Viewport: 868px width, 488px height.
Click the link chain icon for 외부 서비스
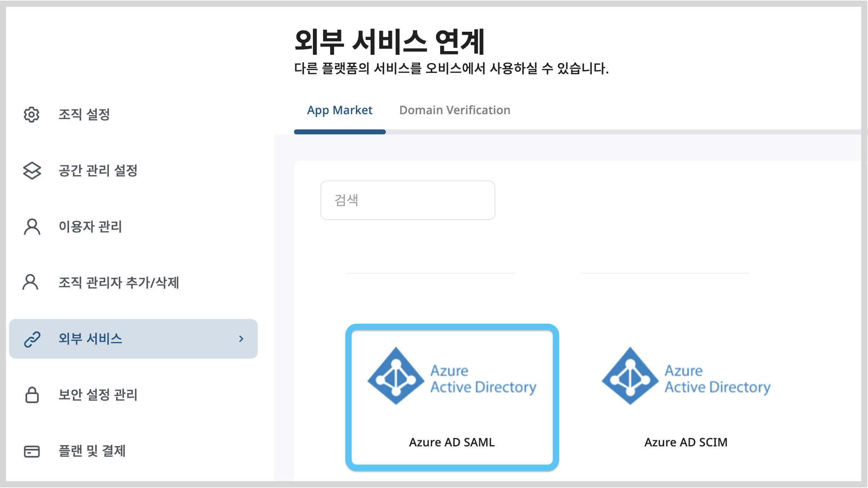(32, 339)
